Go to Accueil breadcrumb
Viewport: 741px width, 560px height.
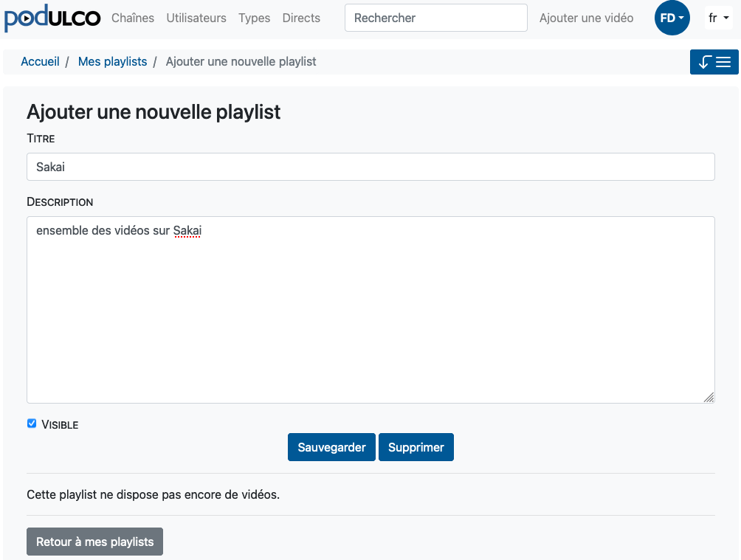pos(40,61)
